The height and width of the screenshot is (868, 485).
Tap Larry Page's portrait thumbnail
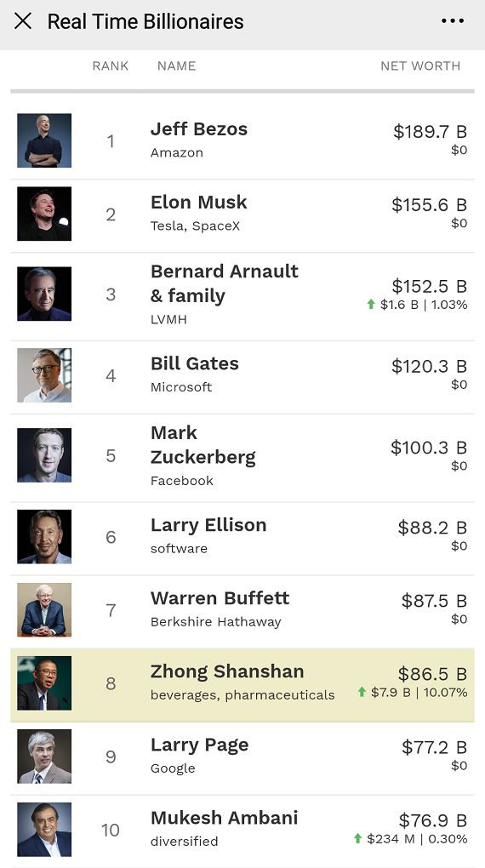44,757
